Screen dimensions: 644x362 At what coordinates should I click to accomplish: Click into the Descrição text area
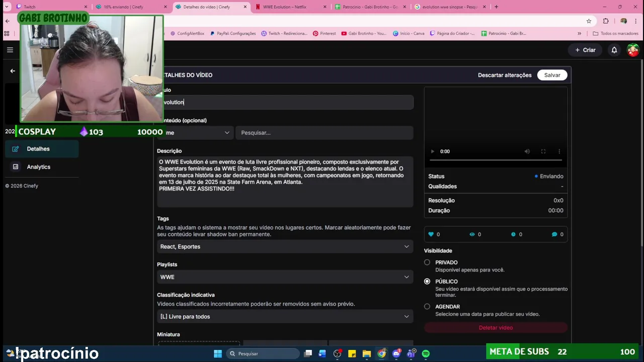click(x=285, y=182)
